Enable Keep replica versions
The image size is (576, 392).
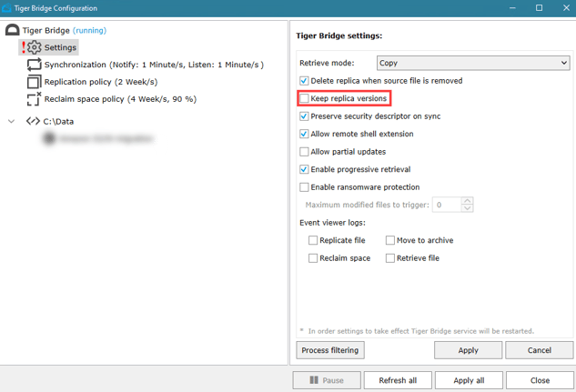[x=304, y=98]
